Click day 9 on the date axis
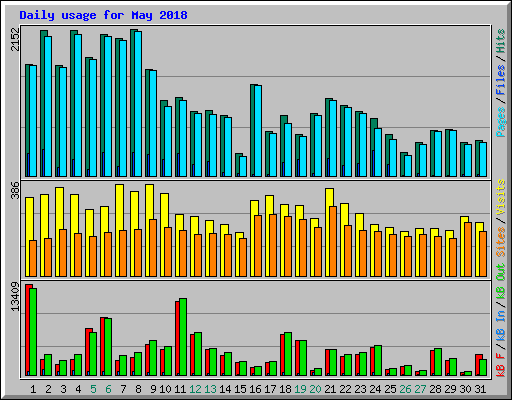Image resolution: width=512 pixels, height=400 pixels. coord(153,389)
